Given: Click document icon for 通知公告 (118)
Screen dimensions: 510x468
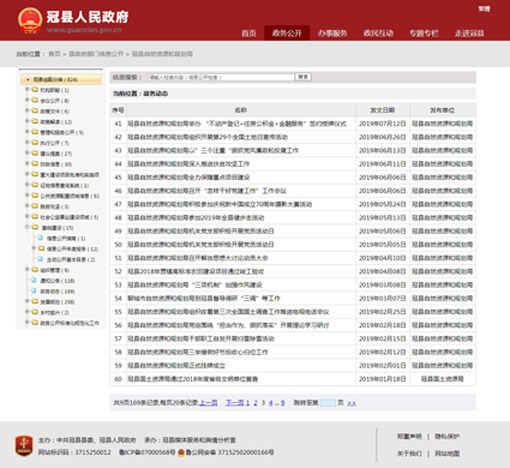Looking at the screenshot, I should [x=34, y=280].
